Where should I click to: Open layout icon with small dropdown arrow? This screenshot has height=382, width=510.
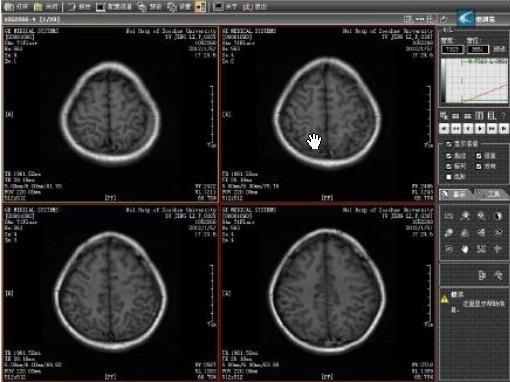tap(444, 116)
